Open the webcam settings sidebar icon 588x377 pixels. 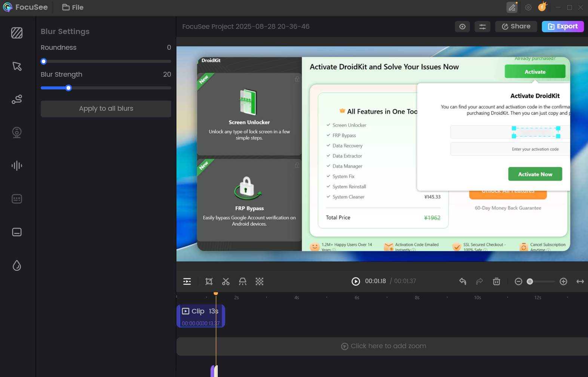tap(17, 132)
